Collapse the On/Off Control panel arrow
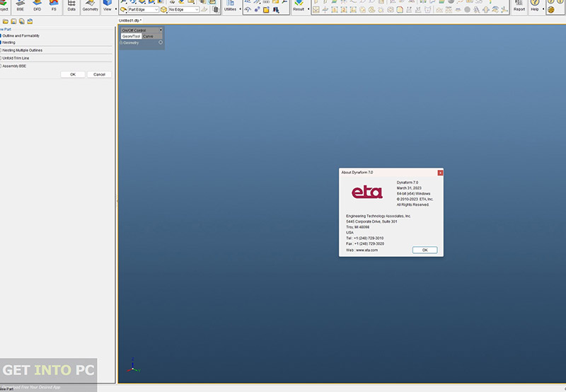The width and height of the screenshot is (566, 392). click(161, 30)
